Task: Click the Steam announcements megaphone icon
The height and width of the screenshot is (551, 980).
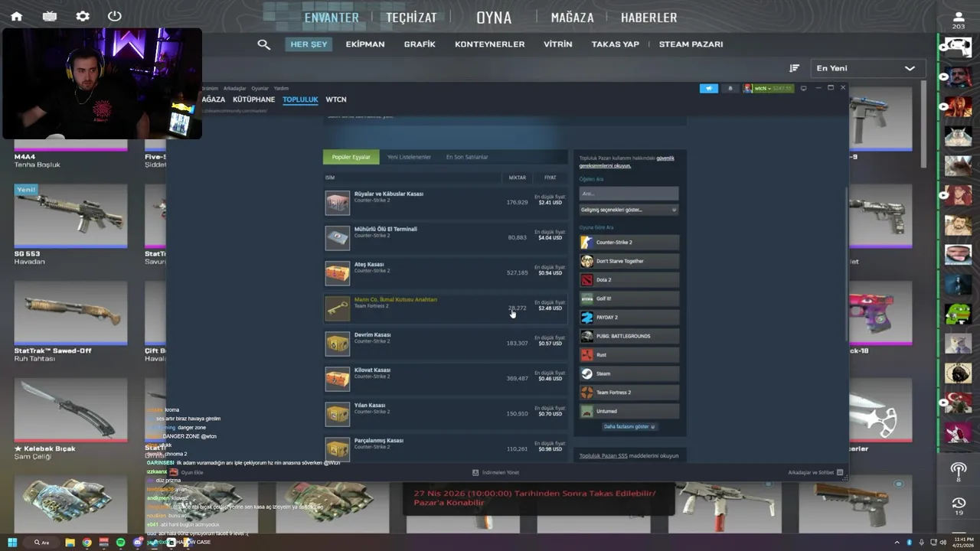Action: [709, 88]
